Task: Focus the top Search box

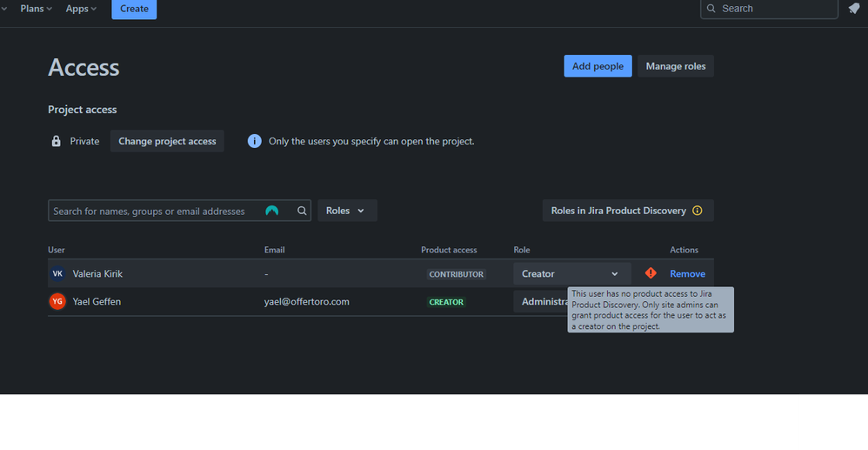Action: pyautogui.click(x=769, y=9)
